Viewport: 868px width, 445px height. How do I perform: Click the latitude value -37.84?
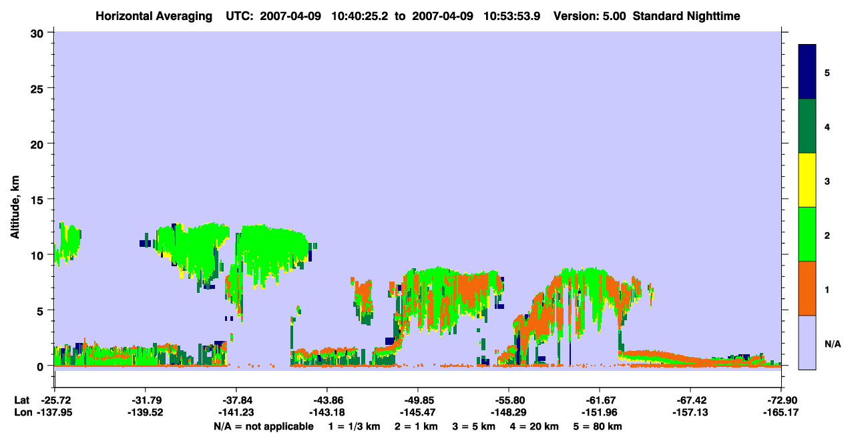236,400
